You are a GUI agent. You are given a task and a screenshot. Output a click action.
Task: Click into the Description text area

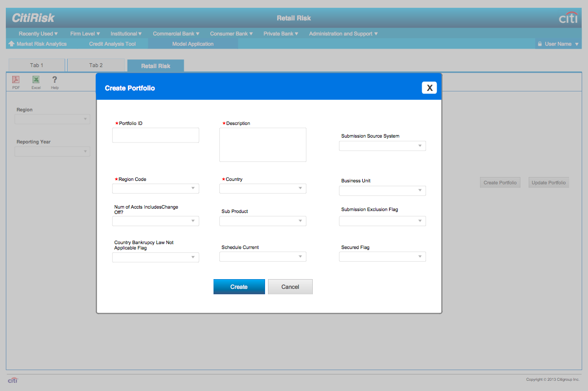click(x=263, y=145)
